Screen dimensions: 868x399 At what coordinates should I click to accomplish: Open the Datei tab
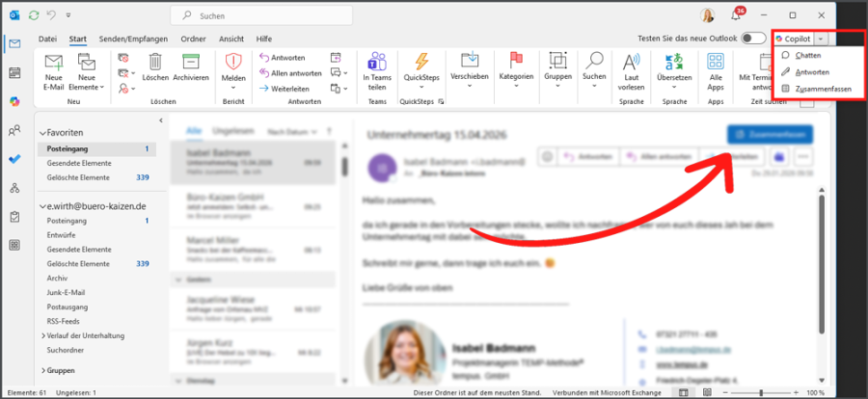coord(47,39)
